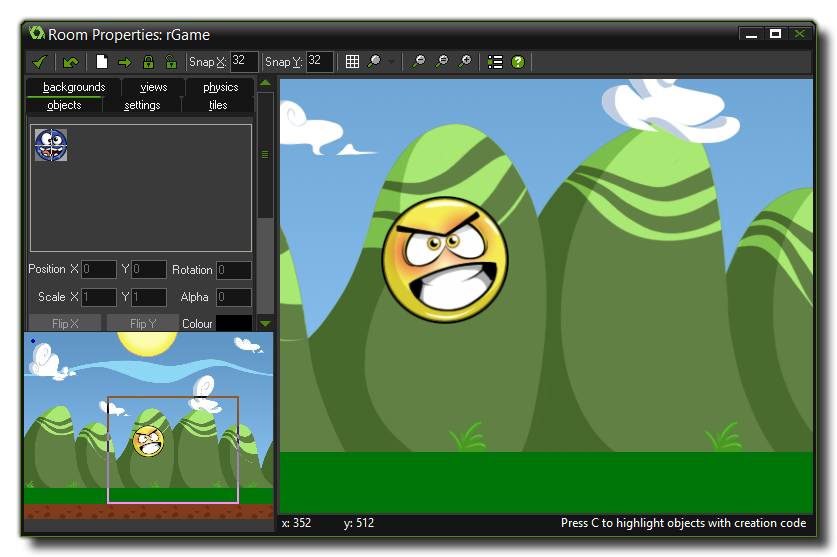The image size is (837, 557).
Task: Toggle the grid display icon
Action: tap(352, 62)
